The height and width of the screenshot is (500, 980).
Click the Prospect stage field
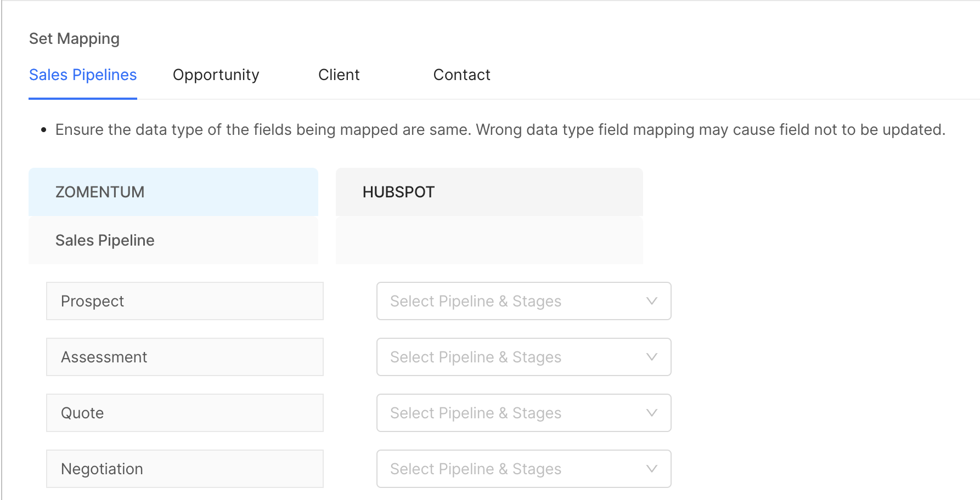(x=184, y=301)
